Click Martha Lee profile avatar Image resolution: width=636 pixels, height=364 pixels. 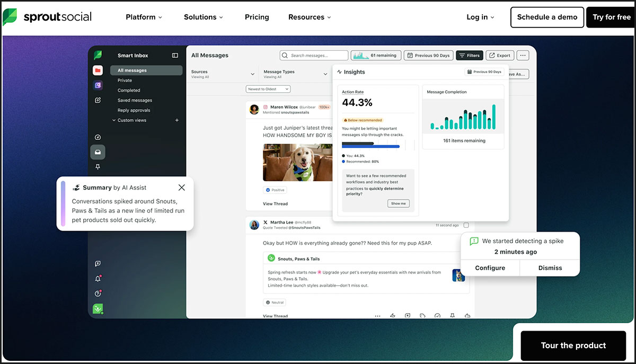click(x=254, y=225)
